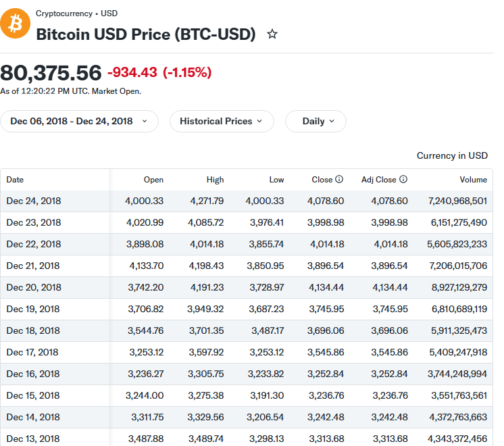Click the Currency in USD note

tap(452, 155)
